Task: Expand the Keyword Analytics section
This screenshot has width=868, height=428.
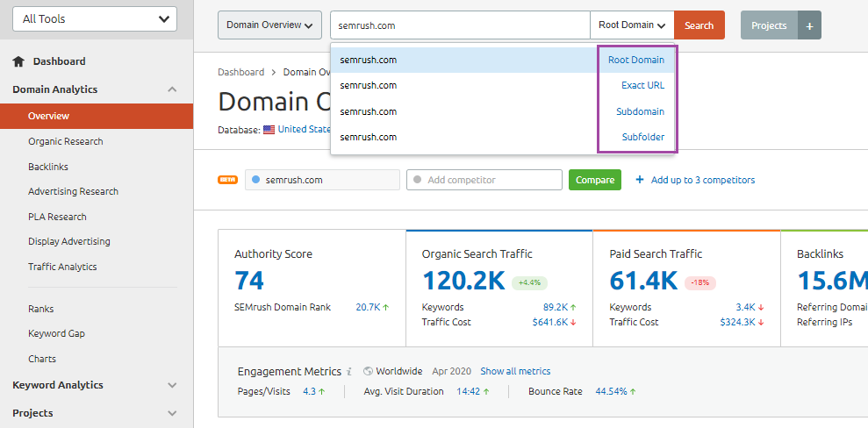Action: (172, 385)
